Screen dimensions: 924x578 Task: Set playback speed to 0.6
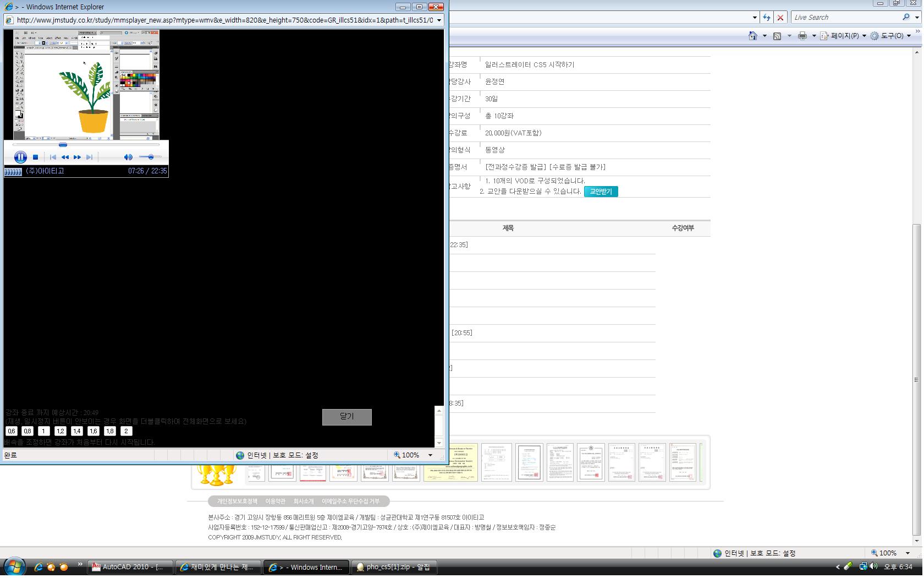pos(12,432)
